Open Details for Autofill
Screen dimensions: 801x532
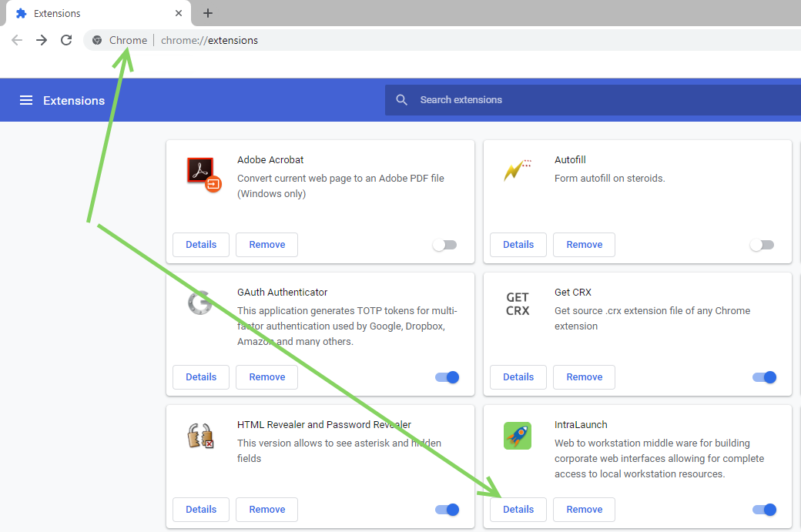518,245
